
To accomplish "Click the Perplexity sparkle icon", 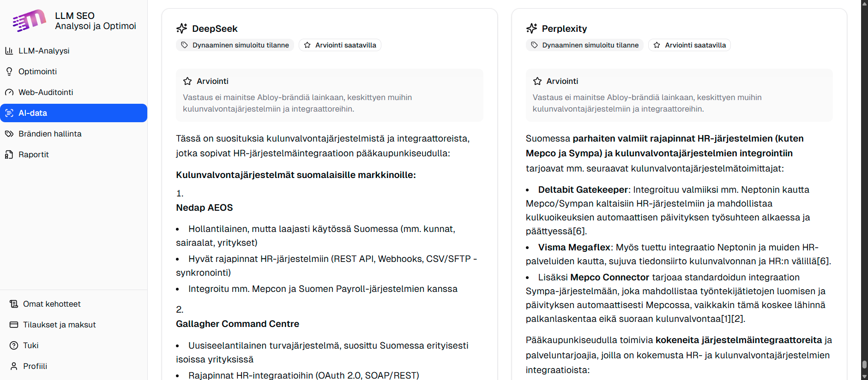I will click(x=532, y=29).
